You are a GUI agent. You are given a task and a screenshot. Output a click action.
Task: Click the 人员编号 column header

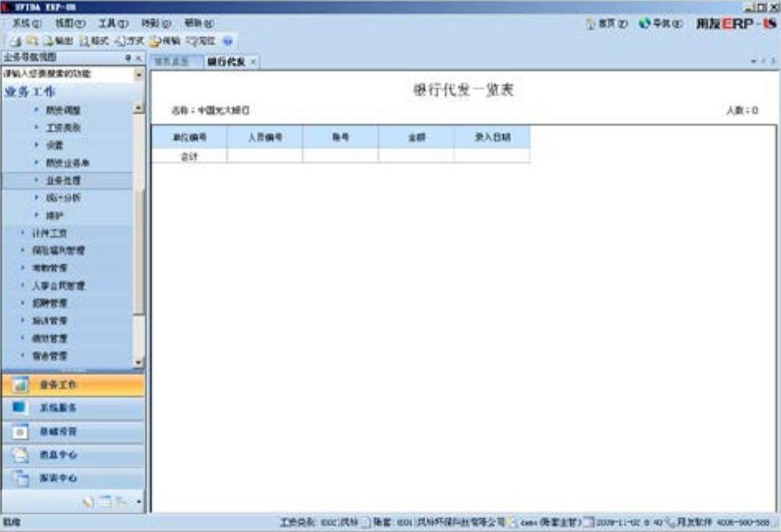tap(265, 137)
